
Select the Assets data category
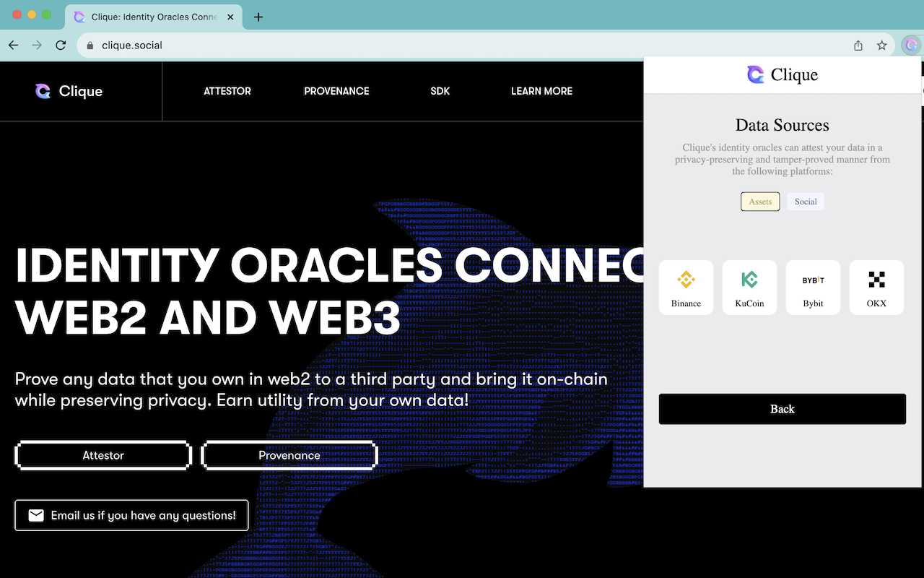(x=760, y=202)
